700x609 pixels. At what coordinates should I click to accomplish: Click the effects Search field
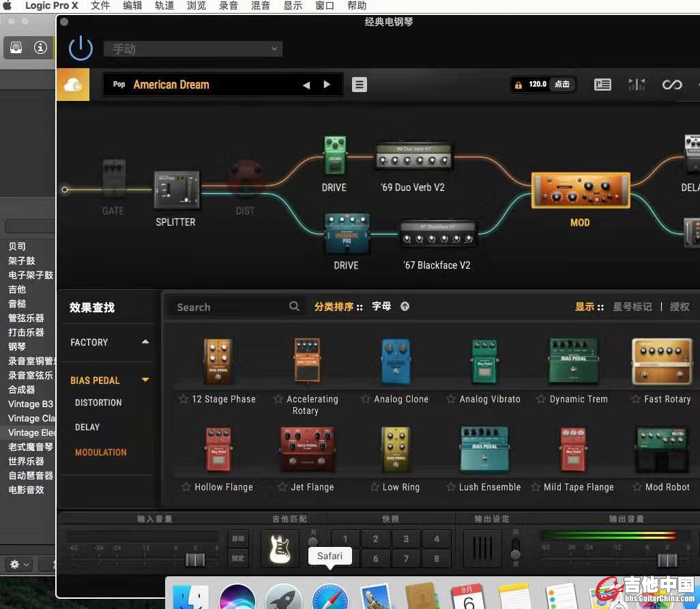(x=231, y=307)
